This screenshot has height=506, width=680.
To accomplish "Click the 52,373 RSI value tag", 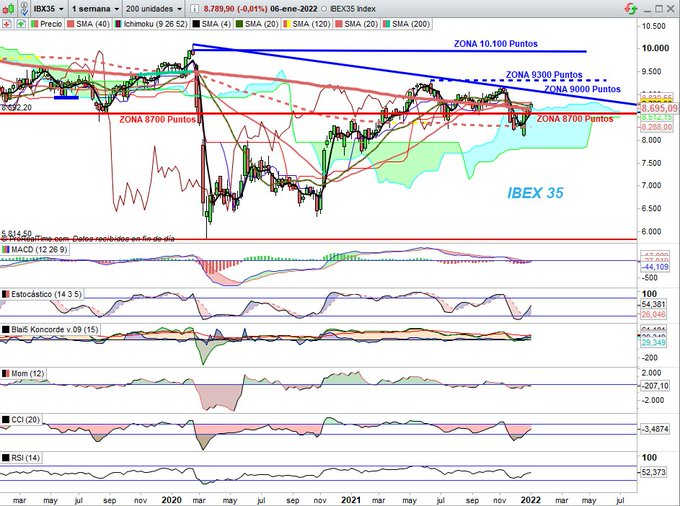I will tap(654, 472).
